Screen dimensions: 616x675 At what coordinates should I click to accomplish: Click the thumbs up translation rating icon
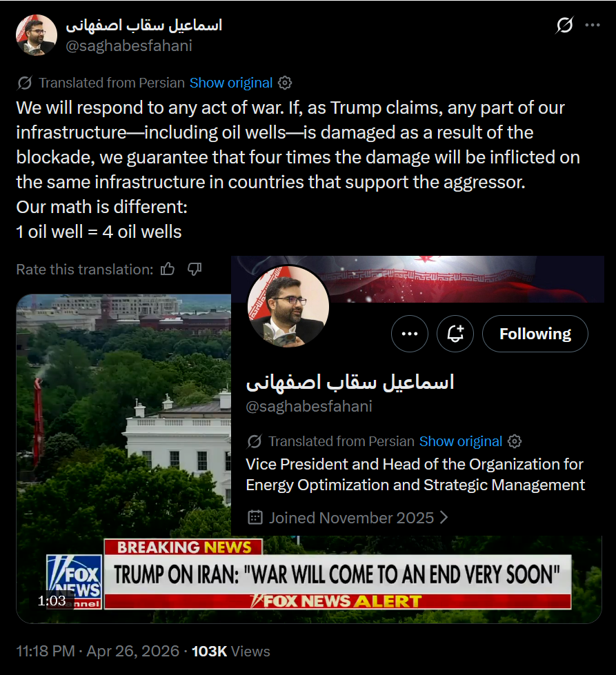pyautogui.click(x=168, y=269)
